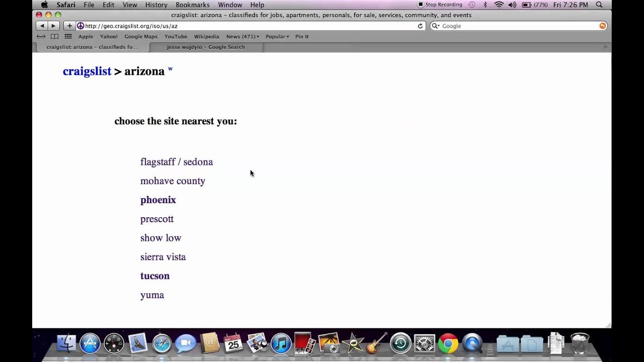
Task: Open Time Machine in the dock
Action: 400,343
